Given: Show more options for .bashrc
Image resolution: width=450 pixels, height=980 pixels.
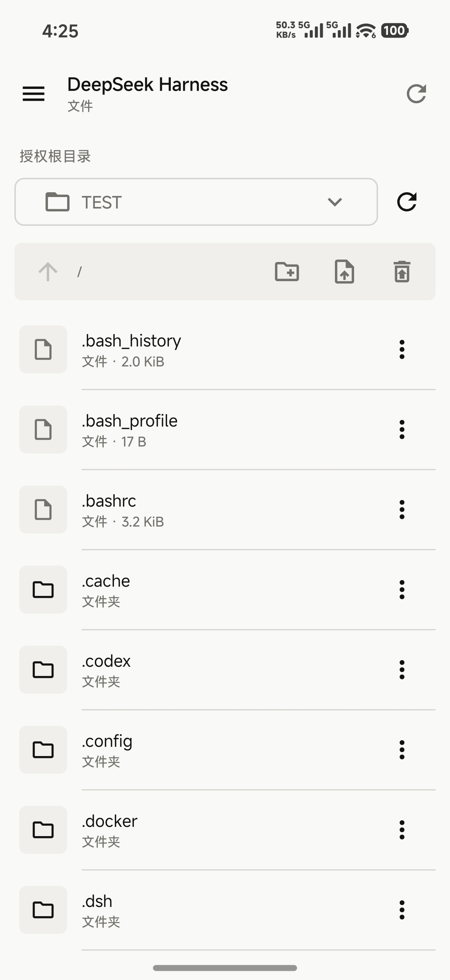Looking at the screenshot, I should click(x=402, y=510).
